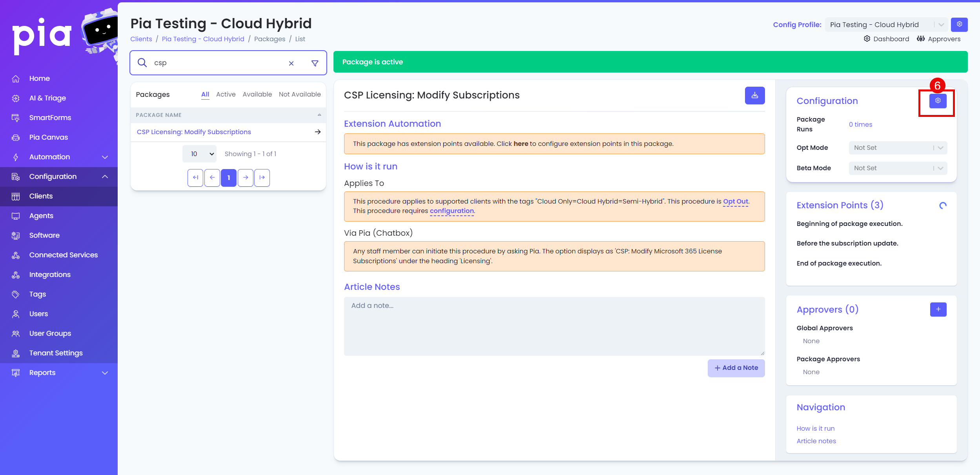The width and height of the screenshot is (980, 475).
Task: Switch to Not Available packages tab
Action: [x=300, y=95]
